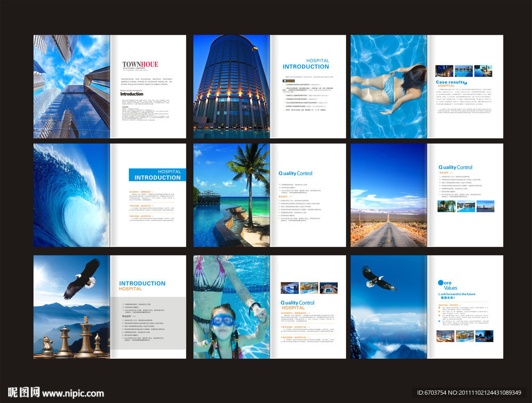Click the TOWNHOUE logo title
The width and height of the screenshot is (532, 403).
[x=140, y=64]
